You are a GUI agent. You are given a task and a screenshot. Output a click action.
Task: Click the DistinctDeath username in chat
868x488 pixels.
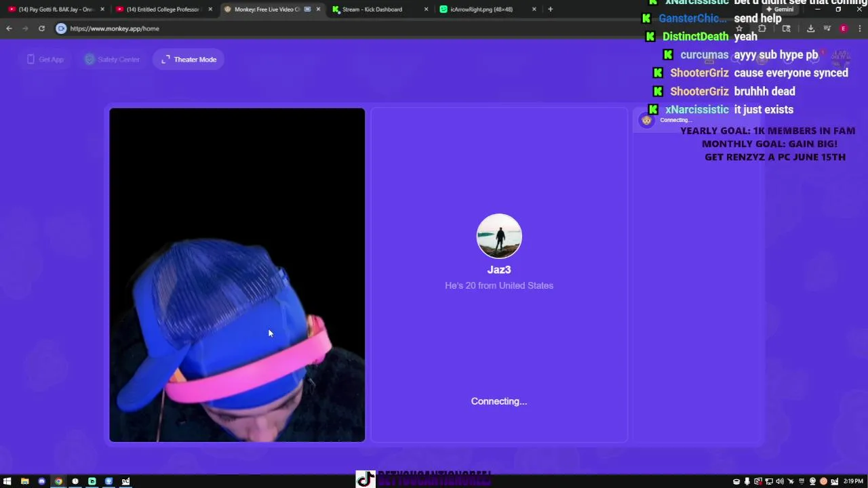695,37
